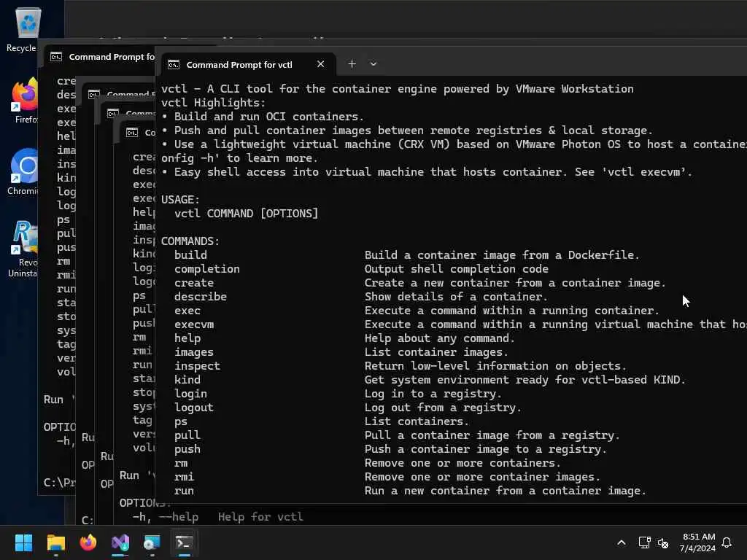Click the 'USAGE:' heading
Image resolution: width=747 pixels, height=560 pixels.
point(181,200)
